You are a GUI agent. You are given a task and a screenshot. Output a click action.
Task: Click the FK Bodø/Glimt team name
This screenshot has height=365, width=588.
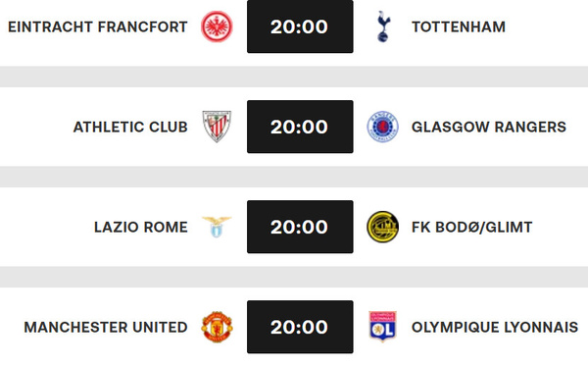click(472, 228)
